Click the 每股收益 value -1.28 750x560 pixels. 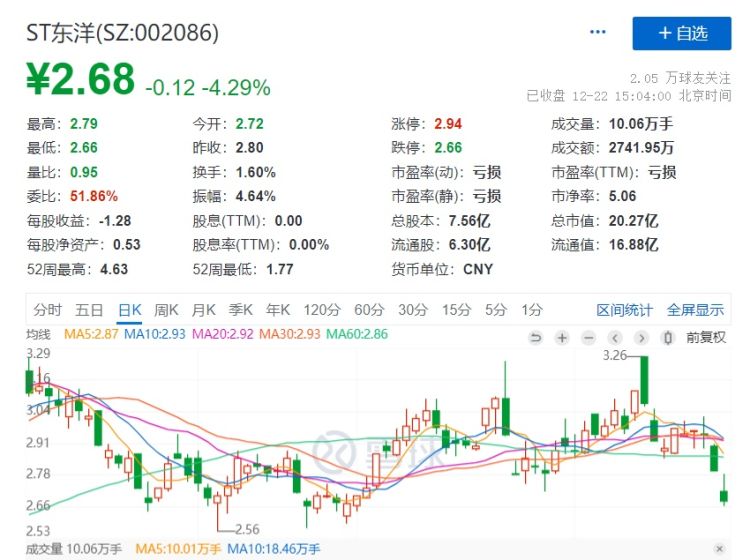115,220
